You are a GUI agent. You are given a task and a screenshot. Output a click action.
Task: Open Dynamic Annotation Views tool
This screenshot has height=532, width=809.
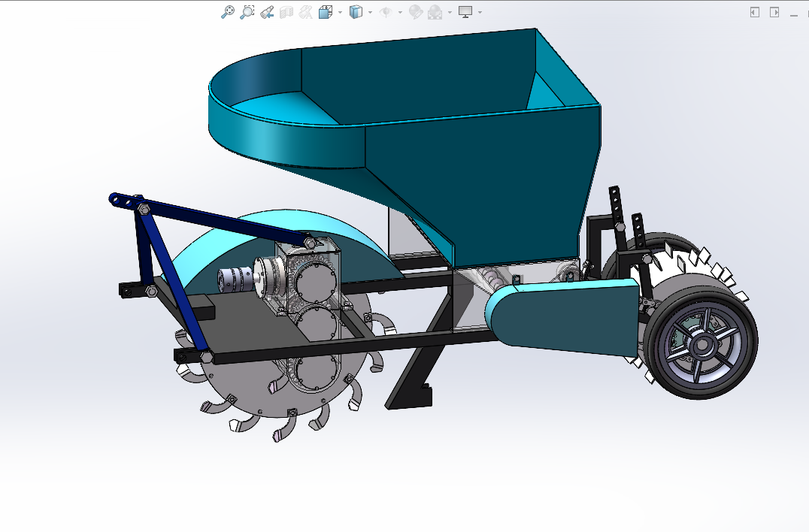click(x=306, y=12)
